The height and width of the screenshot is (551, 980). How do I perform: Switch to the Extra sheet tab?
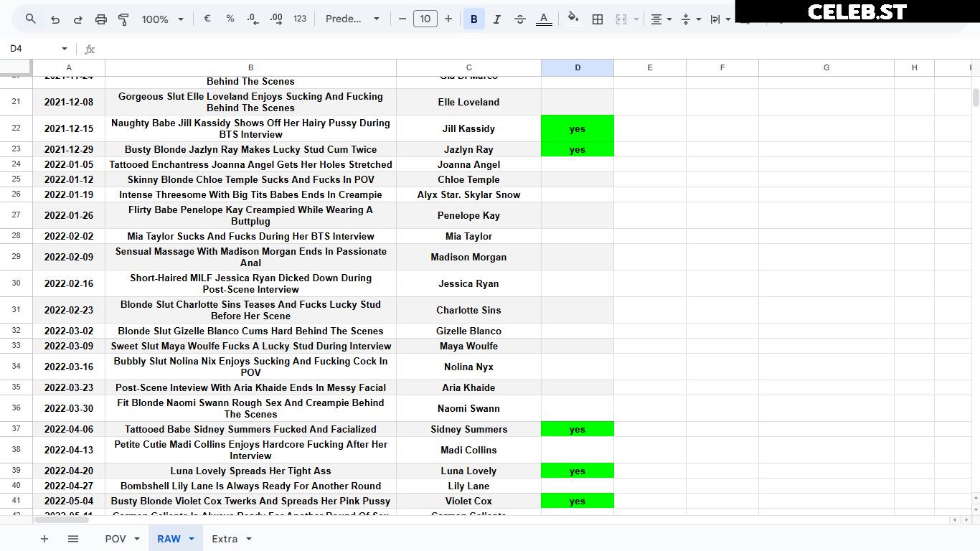click(232, 539)
